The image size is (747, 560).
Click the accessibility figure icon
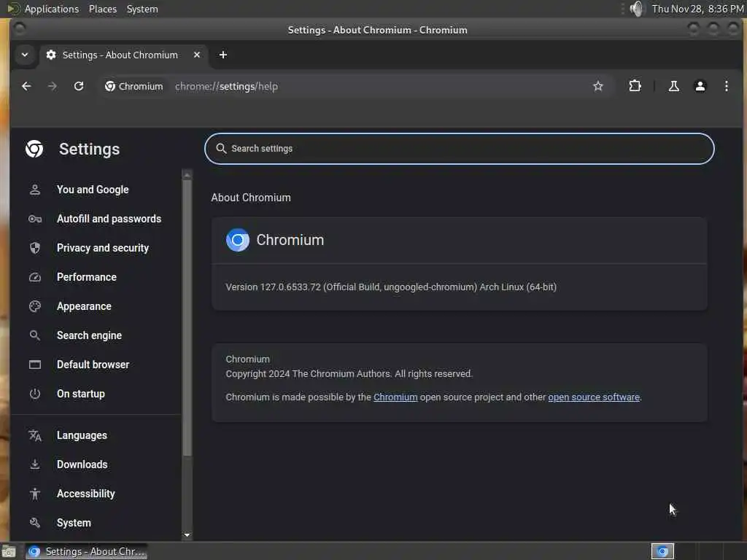[35, 494]
